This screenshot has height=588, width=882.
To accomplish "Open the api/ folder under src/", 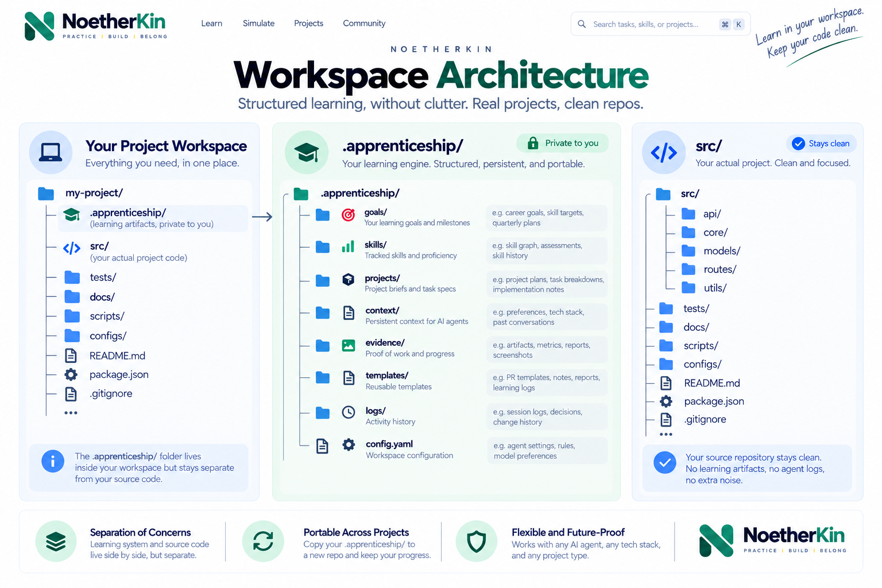I will point(701,214).
